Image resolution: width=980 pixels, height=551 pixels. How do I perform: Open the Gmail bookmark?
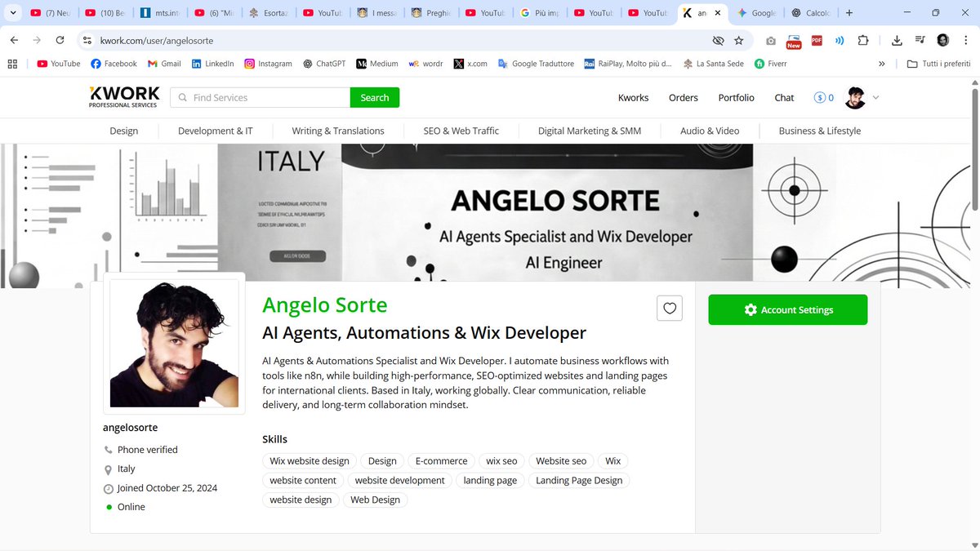pyautogui.click(x=164, y=64)
